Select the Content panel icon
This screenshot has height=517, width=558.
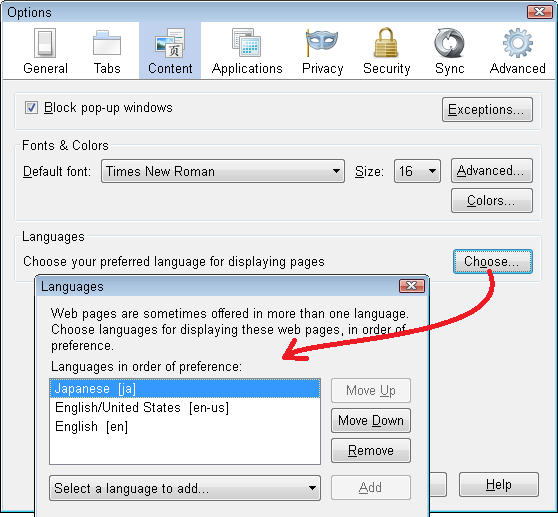tap(170, 43)
